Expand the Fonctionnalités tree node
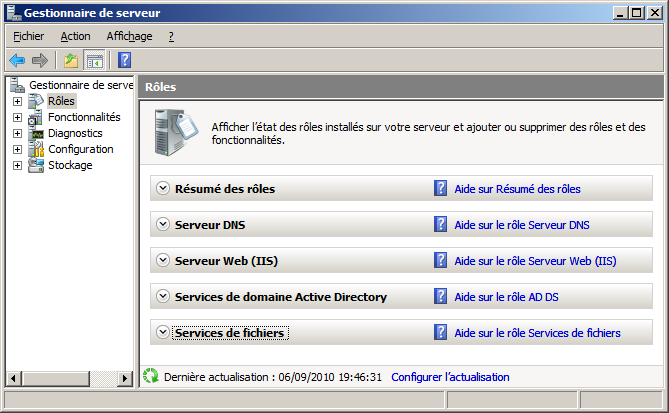 click(17, 117)
